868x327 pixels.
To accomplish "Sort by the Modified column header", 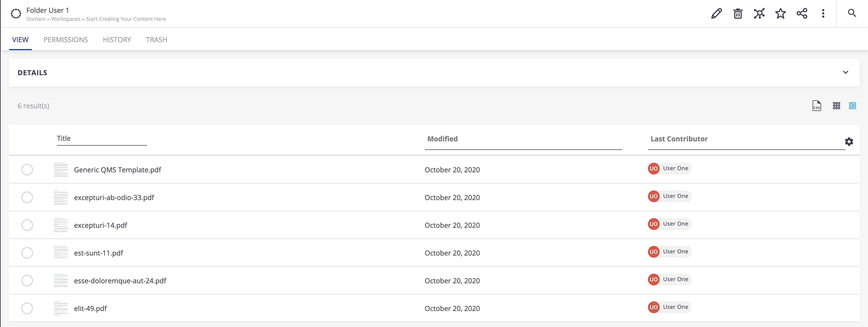I will tap(442, 139).
